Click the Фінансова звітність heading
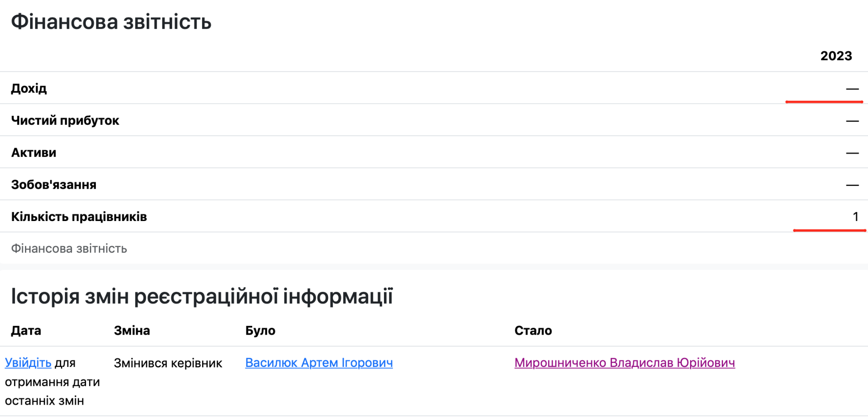The width and height of the screenshot is (868, 417). click(x=111, y=22)
